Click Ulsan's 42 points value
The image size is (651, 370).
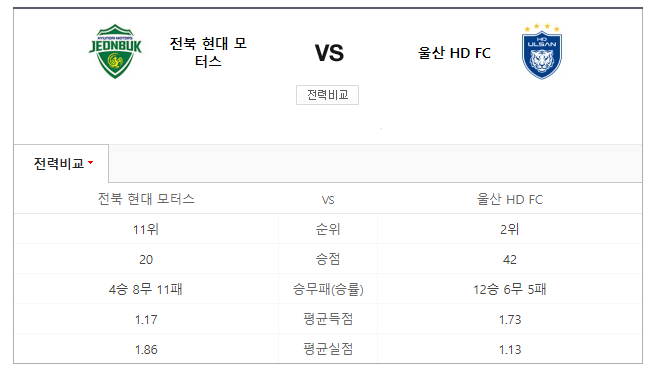click(509, 260)
